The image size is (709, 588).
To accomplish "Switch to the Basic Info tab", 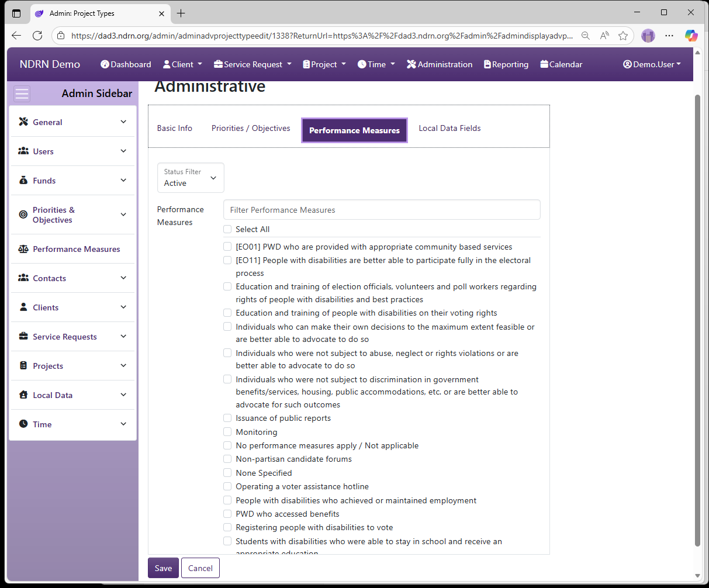I will [175, 128].
